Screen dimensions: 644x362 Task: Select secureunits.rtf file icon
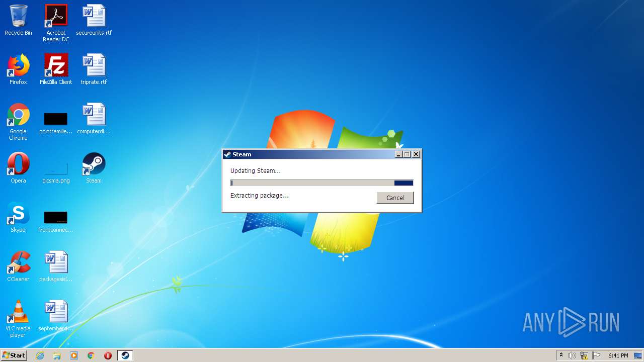[94, 20]
